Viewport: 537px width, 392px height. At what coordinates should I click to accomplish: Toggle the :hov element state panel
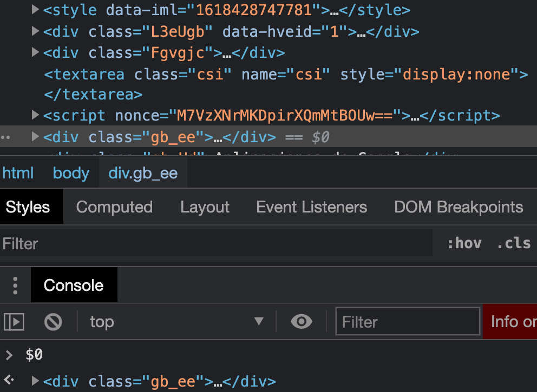(465, 243)
